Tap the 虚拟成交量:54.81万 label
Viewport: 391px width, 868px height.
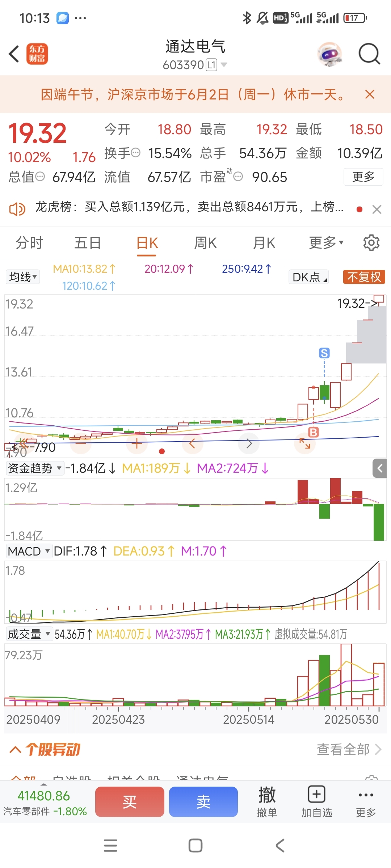click(x=311, y=634)
